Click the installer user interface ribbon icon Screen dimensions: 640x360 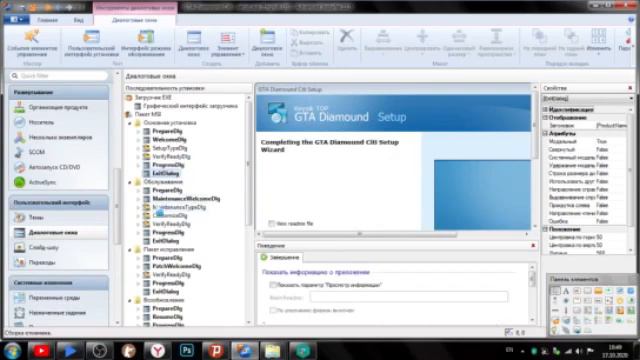pyautogui.click(x=91, y=43)
